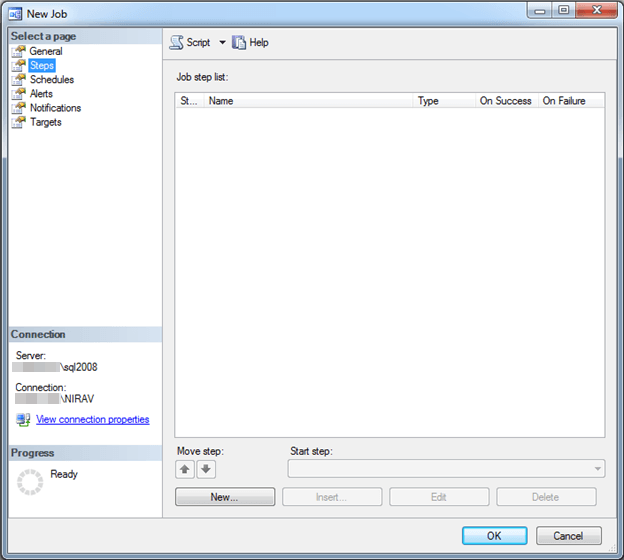The height and width of the screenshot is (560, 624).
Task: Minimize the New Job window
Action: pyautogui.click(x=540, y=10)
